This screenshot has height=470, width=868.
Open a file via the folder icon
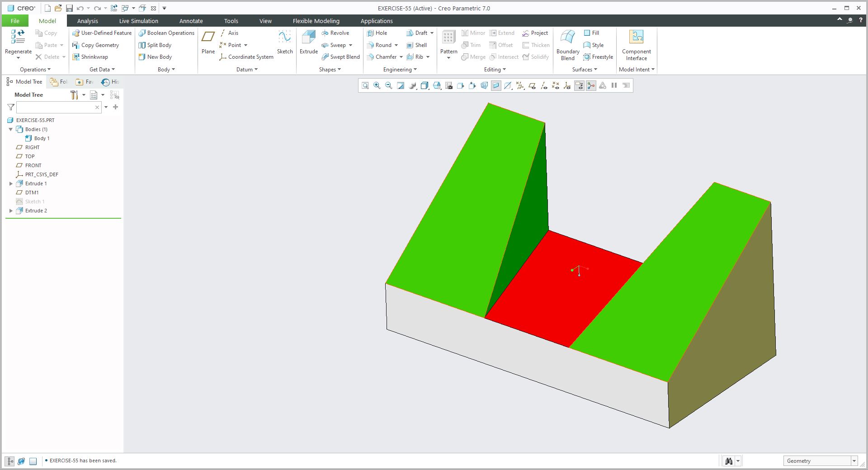pyautogui.click(x=58, y=8)
